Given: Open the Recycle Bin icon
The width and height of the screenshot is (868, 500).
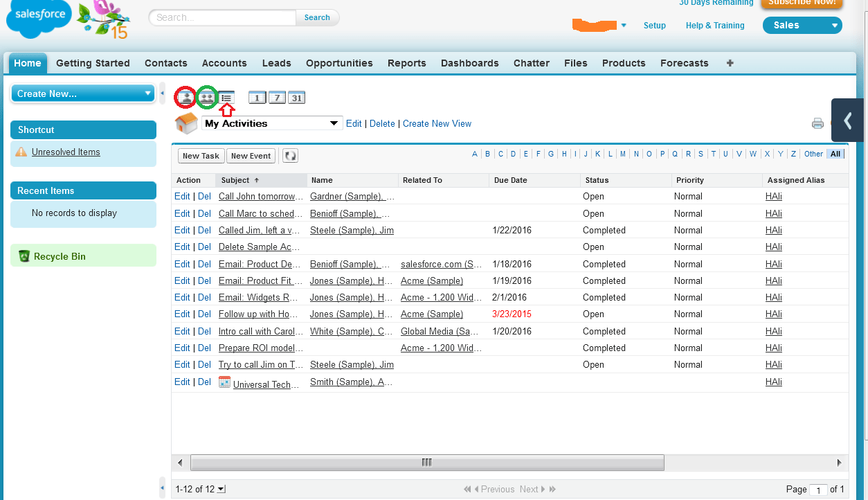Looking at the screenshot, I should coord(24,256).
